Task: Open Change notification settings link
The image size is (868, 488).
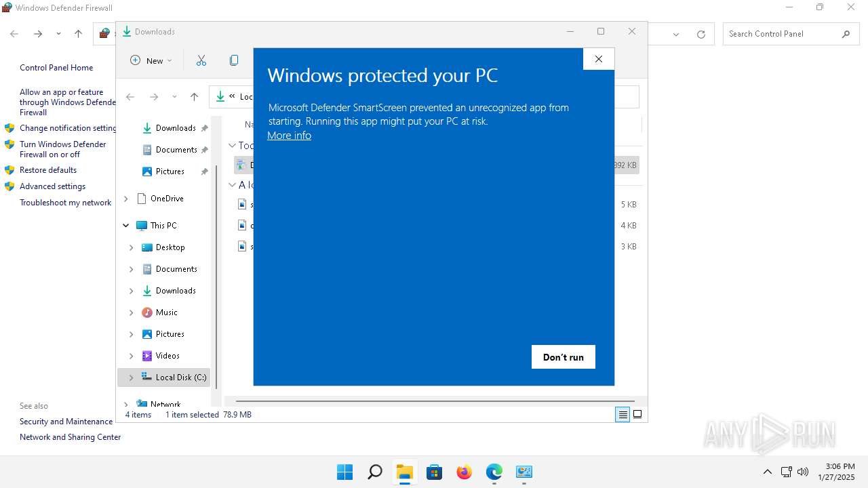Action: [68, 128]
